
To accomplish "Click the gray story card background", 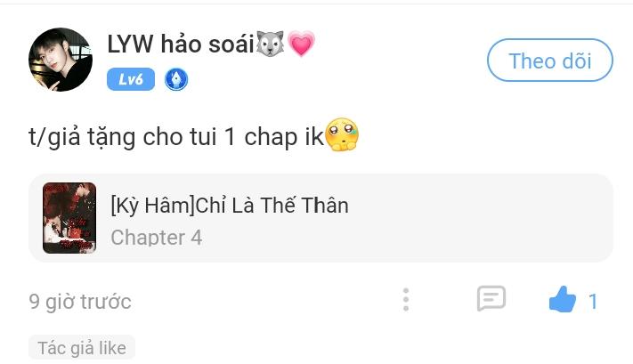I will tap(321, 218).
